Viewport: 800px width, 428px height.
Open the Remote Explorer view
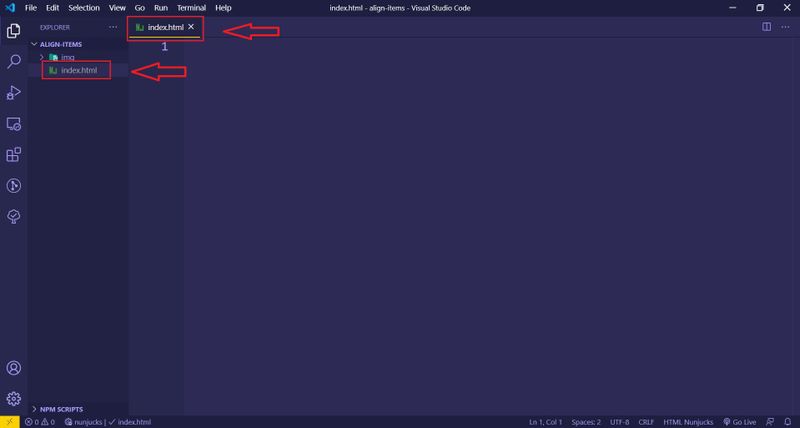tap(14, 124)
